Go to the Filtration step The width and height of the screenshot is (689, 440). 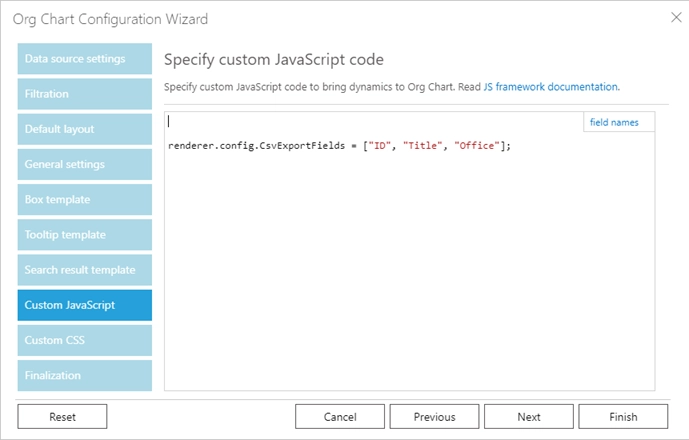click(x=85, y=94)
